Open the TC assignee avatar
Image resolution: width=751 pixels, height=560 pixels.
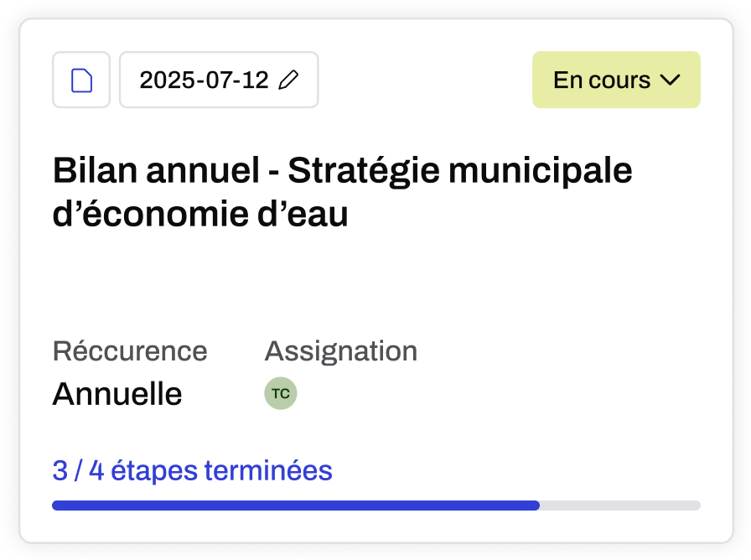tap(281, 393)
